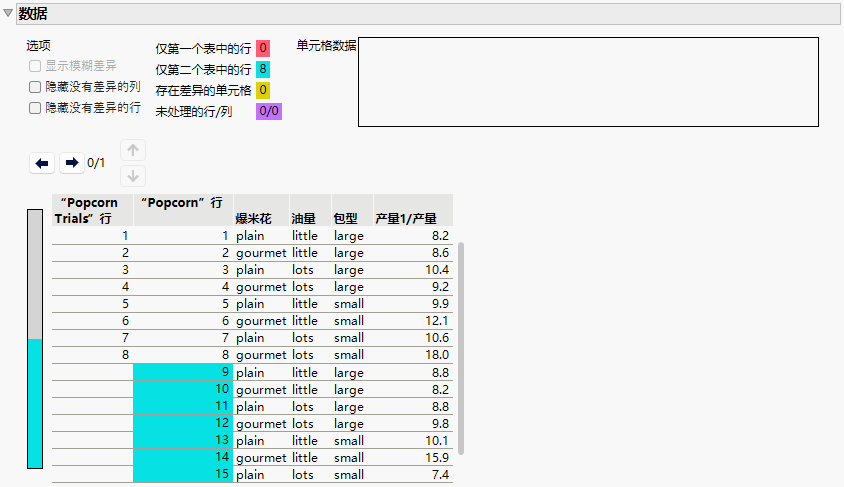Click the highlighted row number 13 cell

(183, 440)
